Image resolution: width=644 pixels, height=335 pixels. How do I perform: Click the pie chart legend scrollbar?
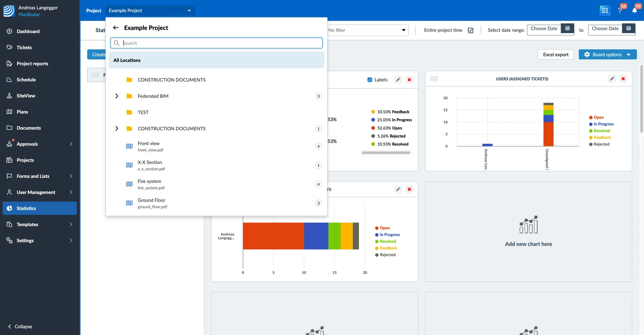tap(386, 153)
